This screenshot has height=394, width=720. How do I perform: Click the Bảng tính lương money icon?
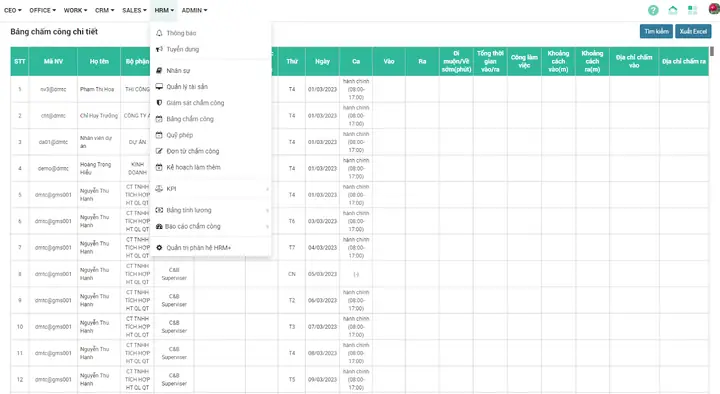(159, 210)
